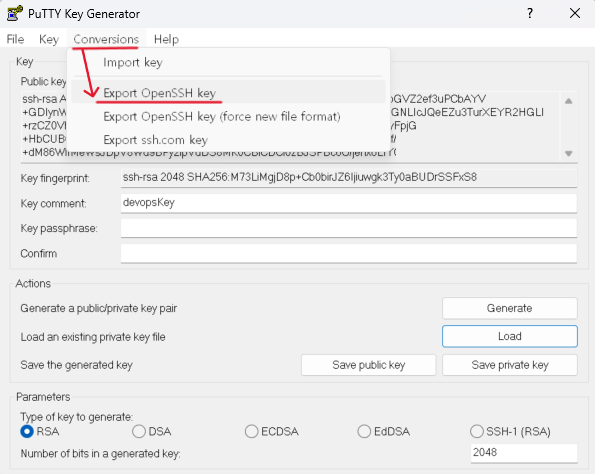Click the Generate button
Viewport: 595px width, 474px height.
510,308
